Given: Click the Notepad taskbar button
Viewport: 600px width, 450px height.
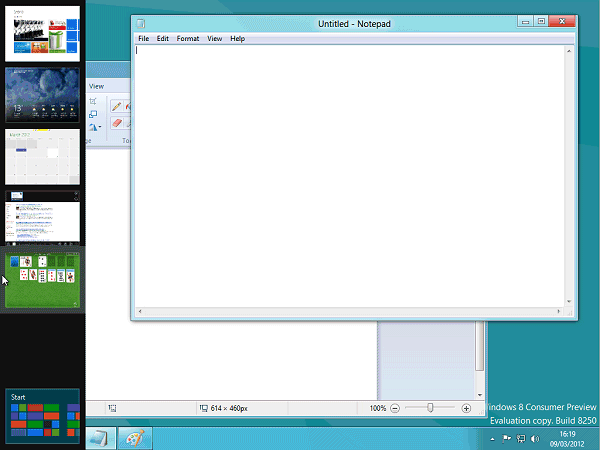Looking at the screenshot, I should (x=101, y=438).
